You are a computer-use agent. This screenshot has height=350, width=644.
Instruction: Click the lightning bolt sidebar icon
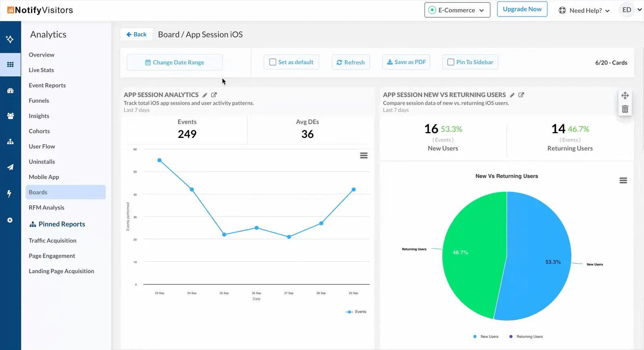10,194
